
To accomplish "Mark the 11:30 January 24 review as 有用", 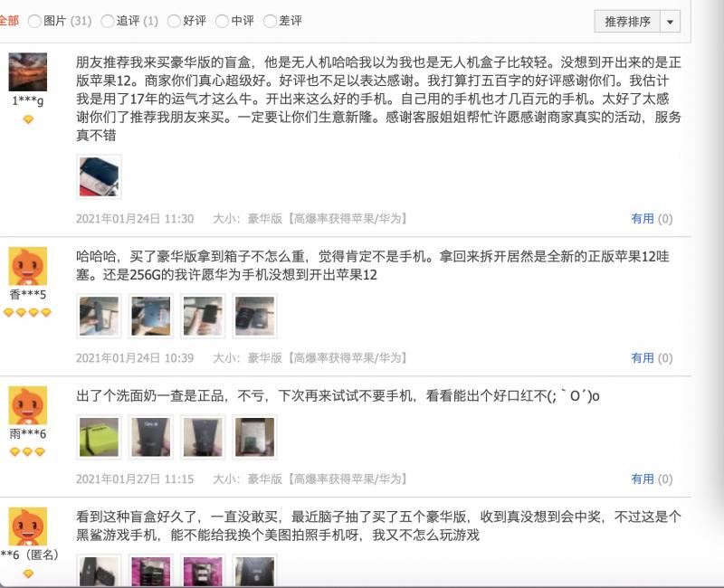I will 652,218.
